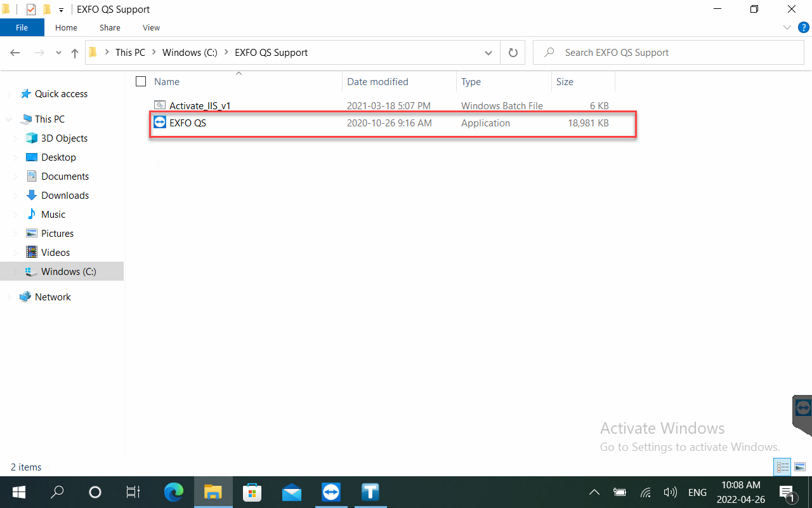Viewport: 812px width, 508px height.
Task: Click the Desktop icon in navigation pane
Action: [31, 157]
